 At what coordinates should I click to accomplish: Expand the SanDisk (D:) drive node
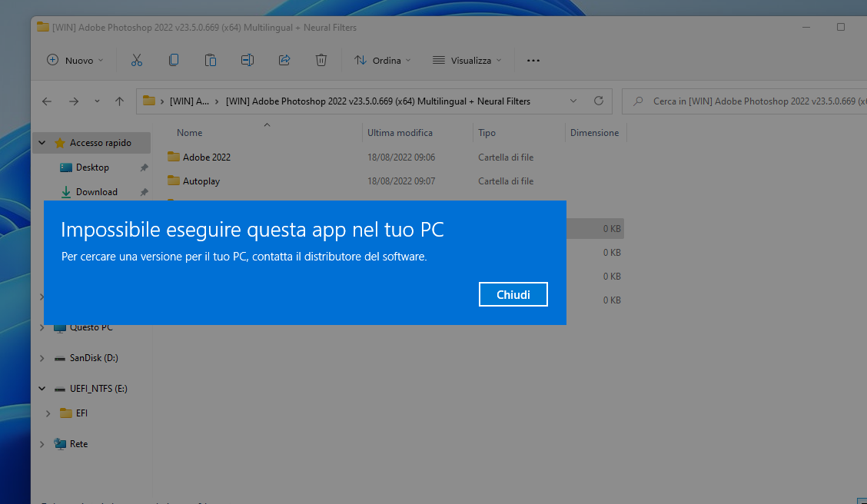click(42, 358)
